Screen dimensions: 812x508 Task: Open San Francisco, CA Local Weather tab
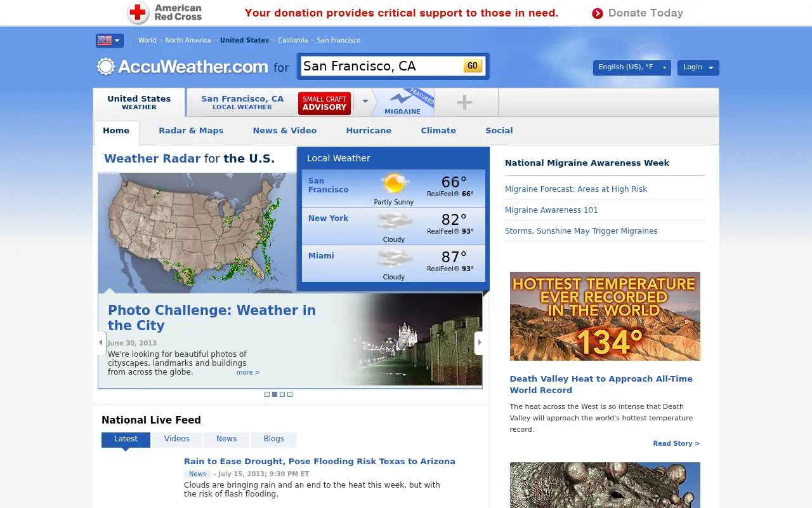(x=242, y=102)
